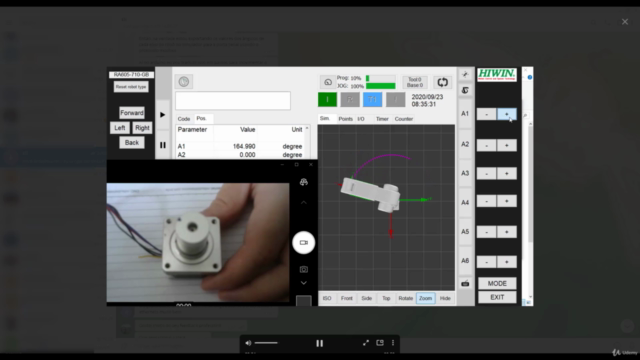The width and height of the screenshot is (640, 360).
Task: Switch to the Code tab
Action: (184, 119)
